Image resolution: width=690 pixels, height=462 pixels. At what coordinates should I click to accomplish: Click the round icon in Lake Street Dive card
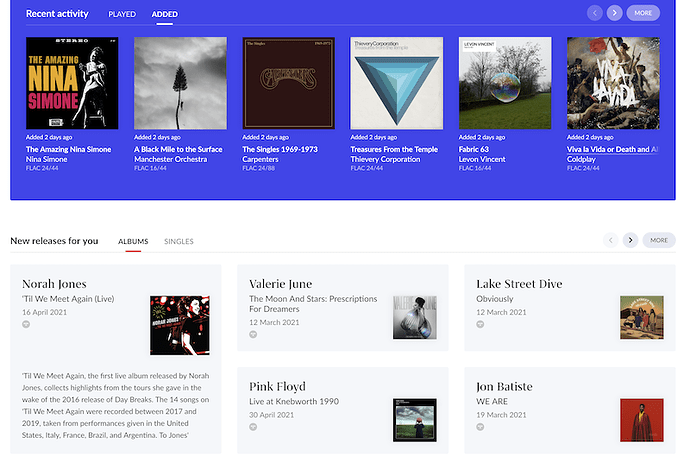(480, 324)
